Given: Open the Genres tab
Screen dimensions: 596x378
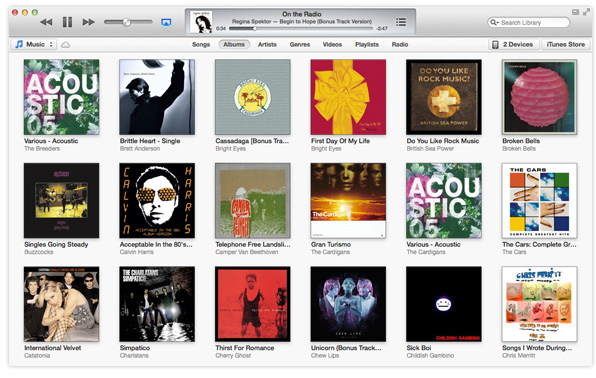Looking at the screenshot, I should [x=300, y=44].
